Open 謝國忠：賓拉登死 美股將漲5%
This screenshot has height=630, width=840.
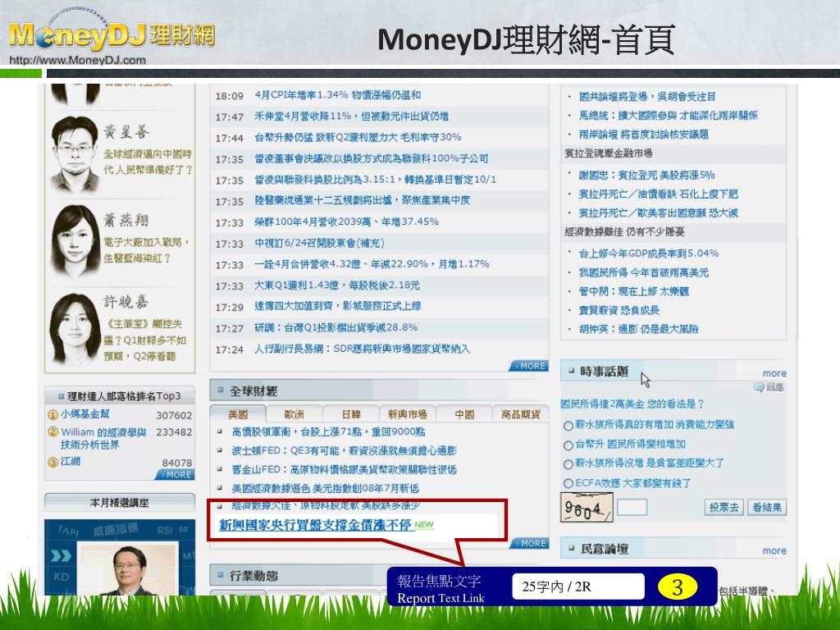point(646,176)
